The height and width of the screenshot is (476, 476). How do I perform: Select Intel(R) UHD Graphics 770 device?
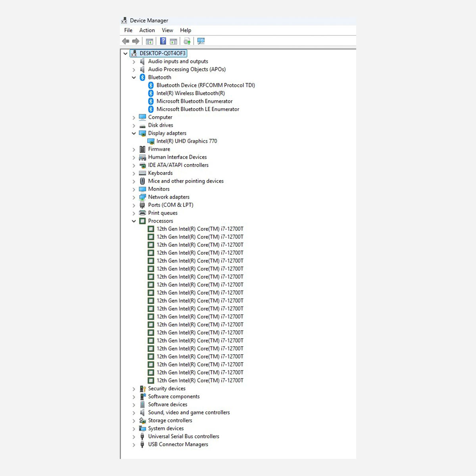pos(186,141)
